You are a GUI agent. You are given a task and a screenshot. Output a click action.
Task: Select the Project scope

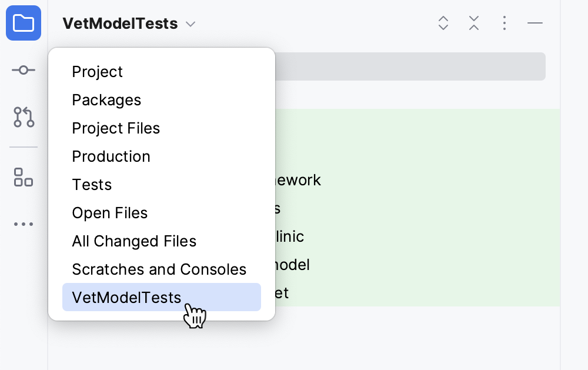(97, 71)
